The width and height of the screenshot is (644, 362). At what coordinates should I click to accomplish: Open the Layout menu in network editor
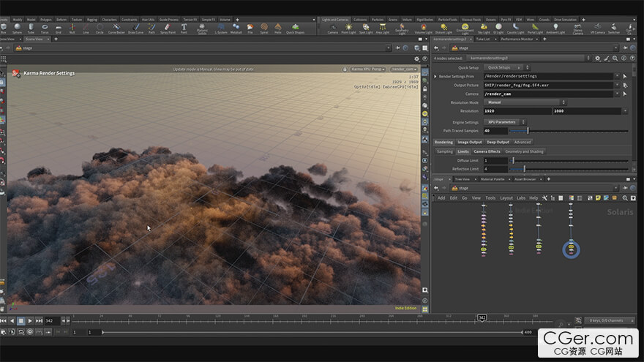pos(506,197)
